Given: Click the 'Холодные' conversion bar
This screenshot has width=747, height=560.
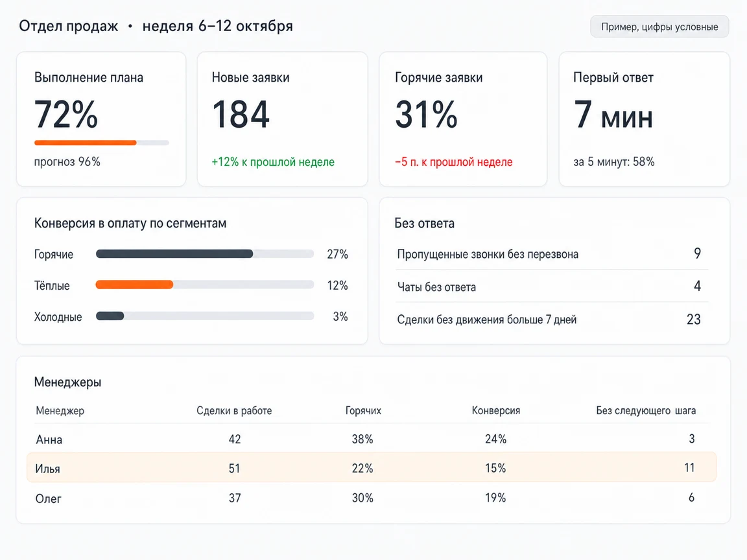Looking at the screenshot, I should click(205, 316).
